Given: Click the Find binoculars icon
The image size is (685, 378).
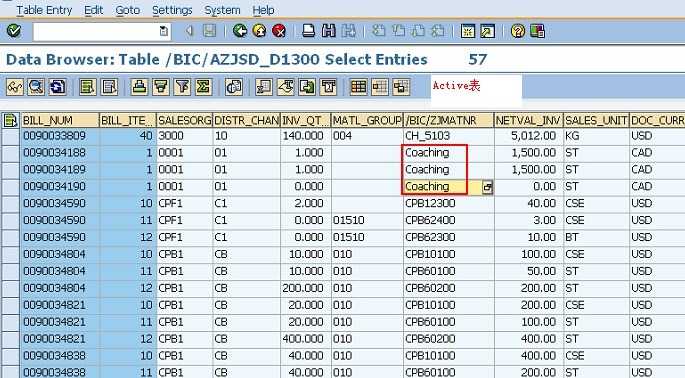Looking at the screenshot, I should [x=329, y=31].
